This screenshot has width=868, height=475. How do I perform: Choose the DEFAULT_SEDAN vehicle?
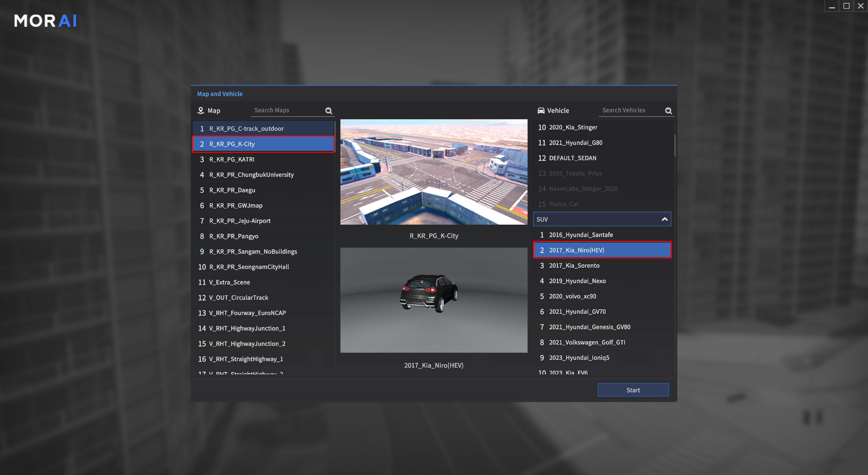coord(572,158)
